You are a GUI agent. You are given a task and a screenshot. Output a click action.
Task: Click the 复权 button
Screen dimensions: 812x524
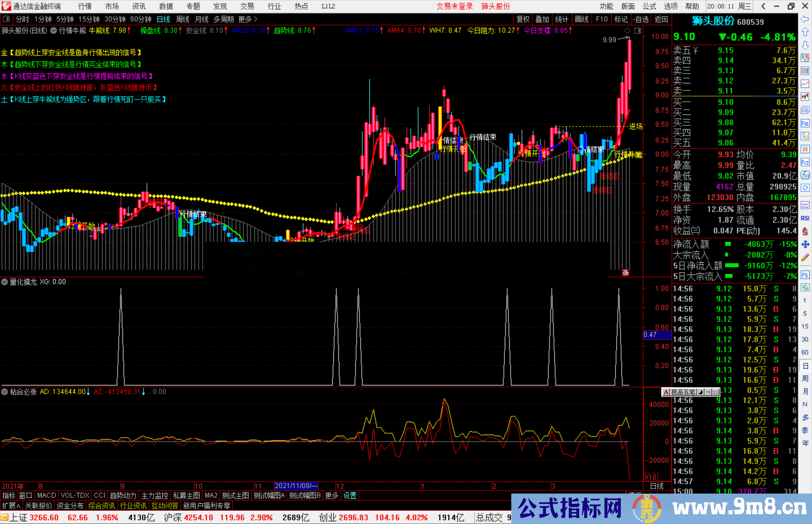[523, 19]
